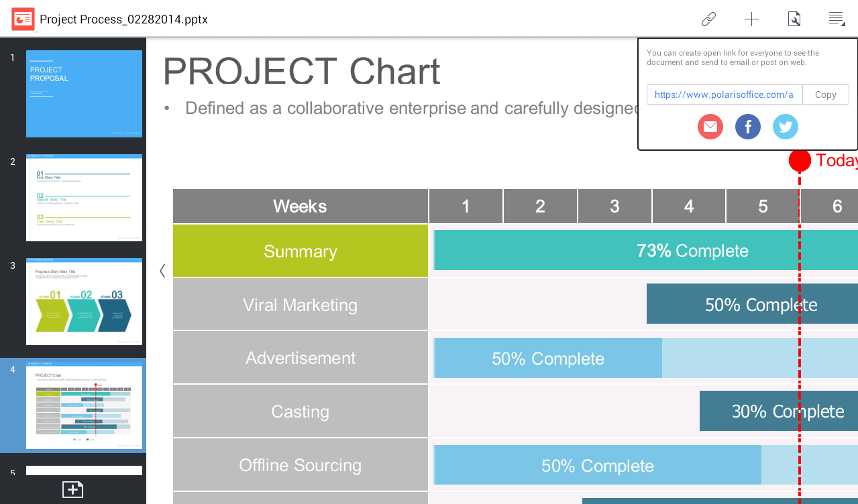Open the document tools wrench icon
Screen dimensions: 858x504
(794, 19)
